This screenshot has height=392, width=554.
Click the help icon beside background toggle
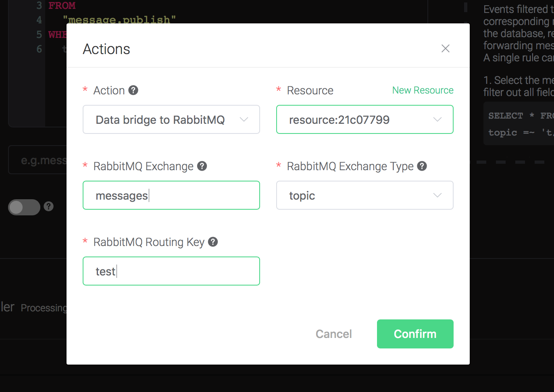pyautogui.click(x=49, y=206)
